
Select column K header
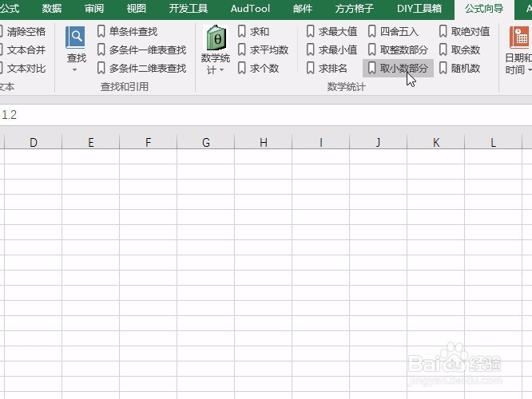(435, 142)
